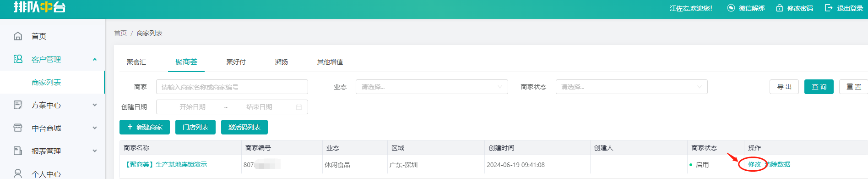Focus the 商家 name search input
Viewport: 868px width, 179px height.
tap(232, 87)
